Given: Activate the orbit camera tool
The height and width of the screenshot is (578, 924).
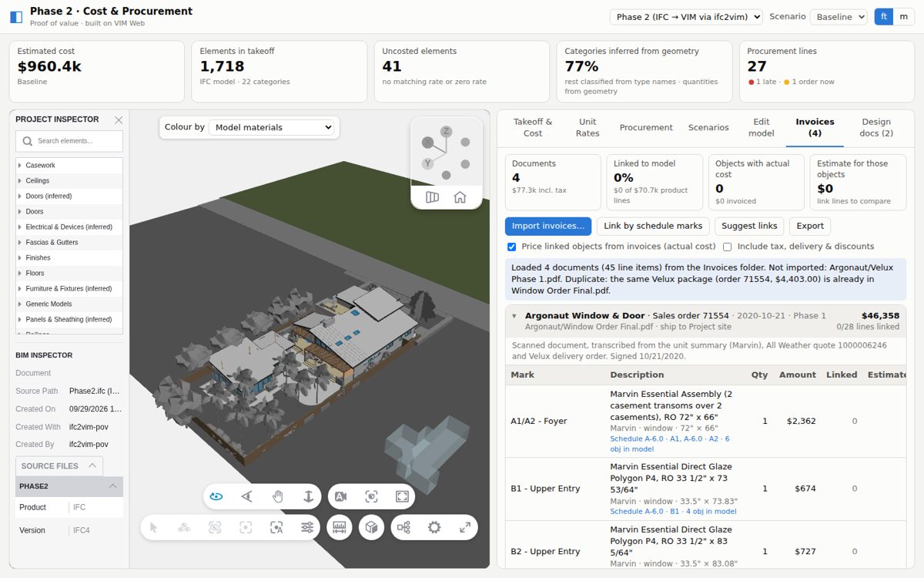Looking at the screenshot, I should coord(216,496).
